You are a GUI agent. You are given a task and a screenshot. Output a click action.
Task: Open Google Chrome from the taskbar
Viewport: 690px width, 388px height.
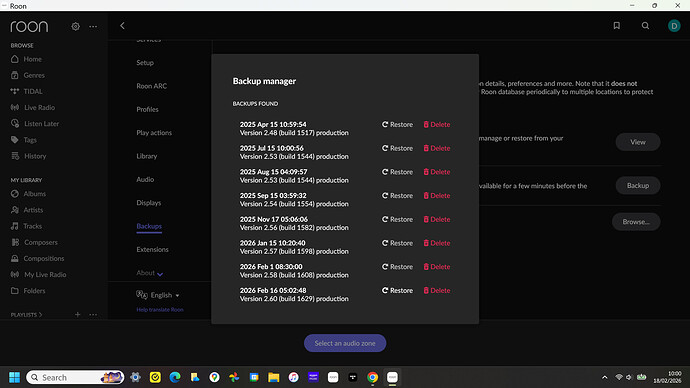372,377
